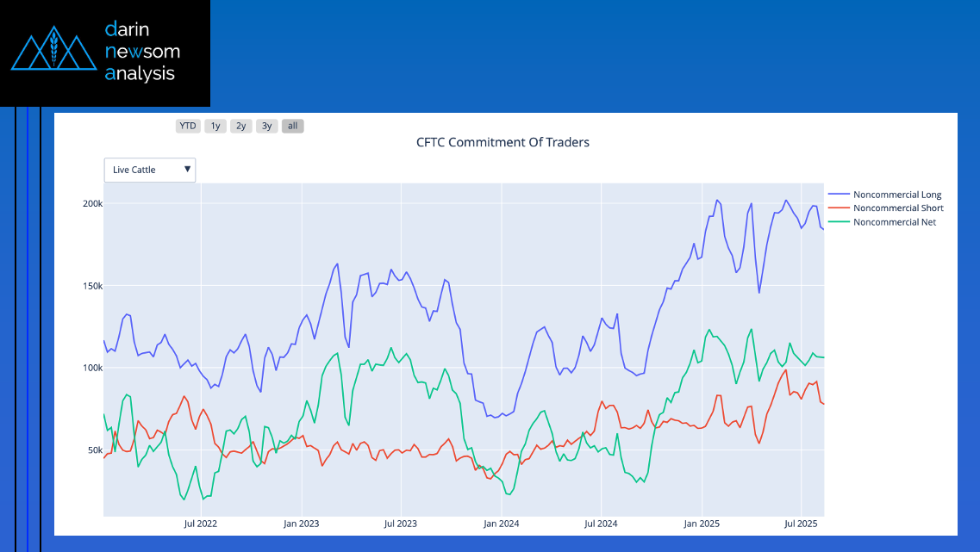Select the YTD range button
Screen dimensions: 980x552
[x=188, y=126]
